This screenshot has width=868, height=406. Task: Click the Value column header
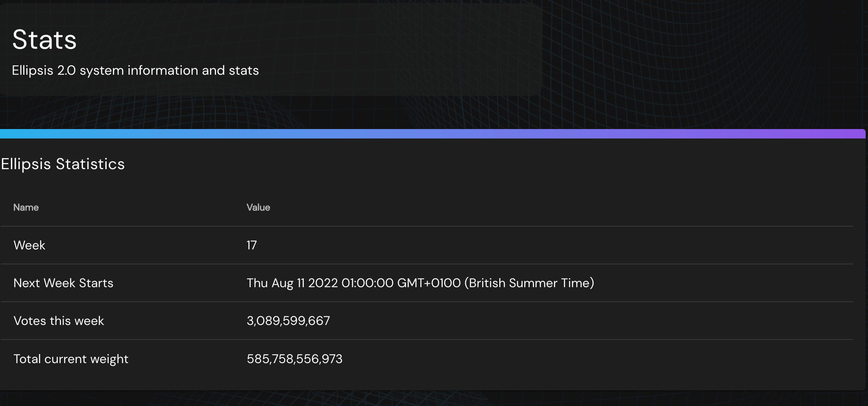258,207
